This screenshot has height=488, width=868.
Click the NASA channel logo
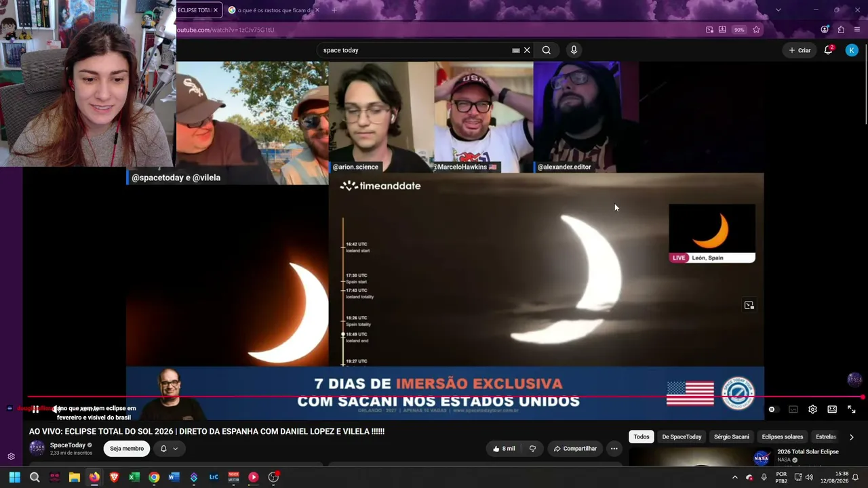762,459
